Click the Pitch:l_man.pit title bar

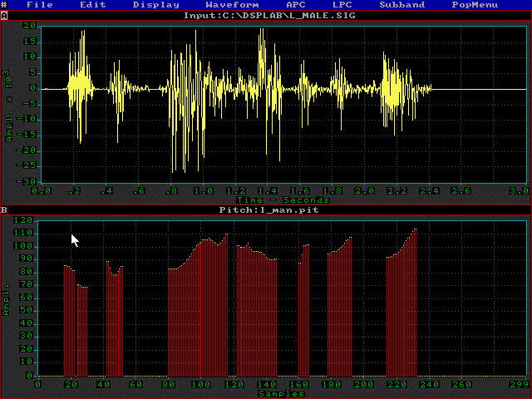[269, 210]
